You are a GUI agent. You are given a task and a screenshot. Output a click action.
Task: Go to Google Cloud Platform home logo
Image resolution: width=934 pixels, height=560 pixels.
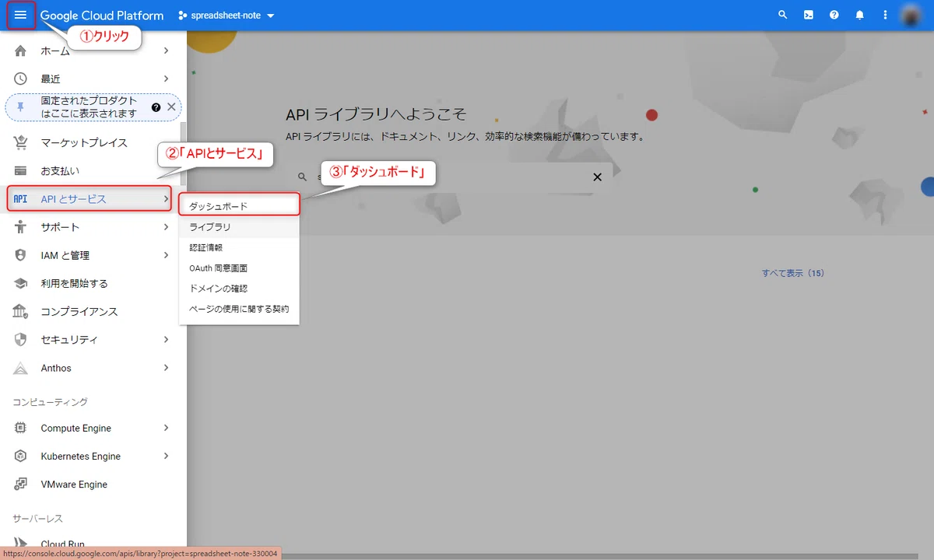[x=102, y=16]
